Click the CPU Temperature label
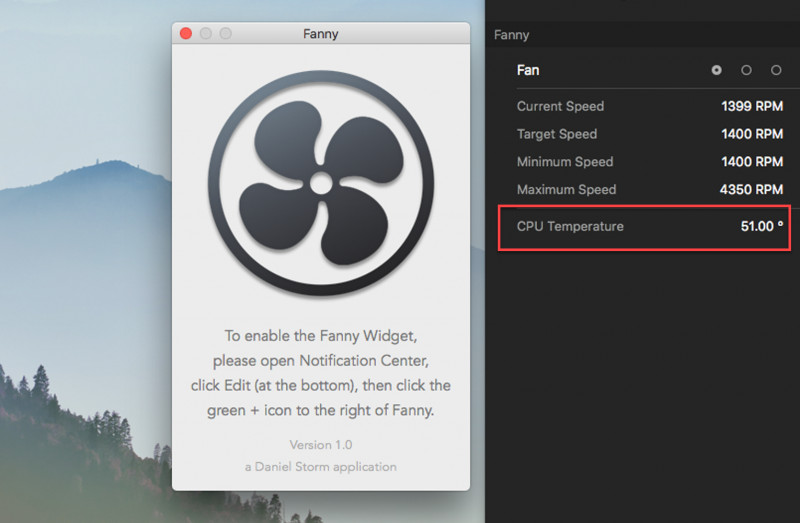The width and height of the screenshot is (800, 523). (x=570, y=227)
